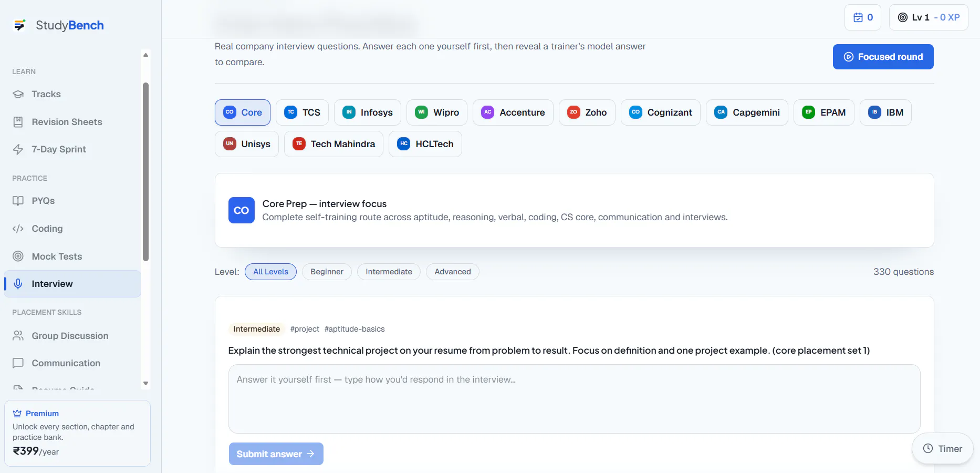Click the StudyBench logo icon

coord(19,25)
